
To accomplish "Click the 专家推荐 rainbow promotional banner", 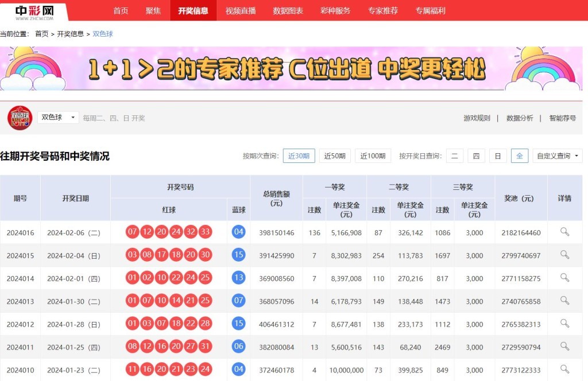I will (287, 69).
